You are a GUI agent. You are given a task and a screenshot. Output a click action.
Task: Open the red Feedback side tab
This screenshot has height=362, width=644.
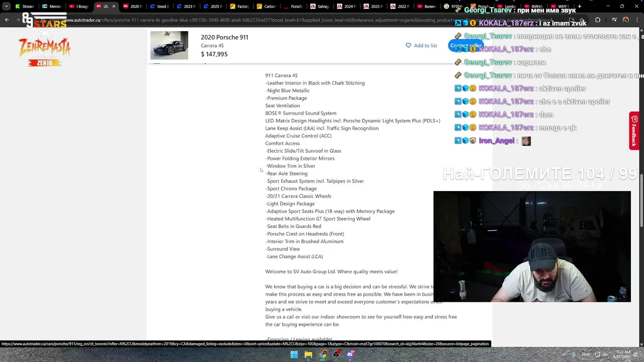[x=634, y=131]
